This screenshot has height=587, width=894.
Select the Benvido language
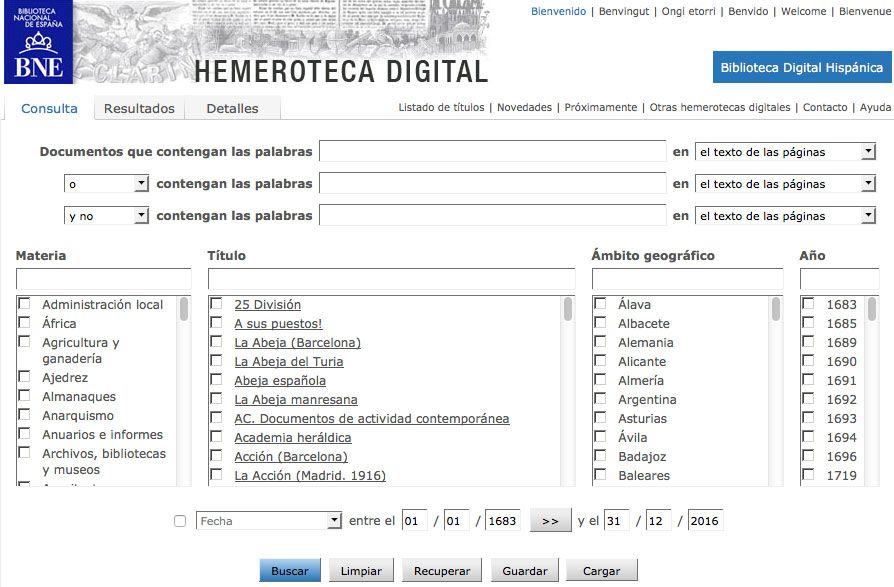tap(748, 11)
